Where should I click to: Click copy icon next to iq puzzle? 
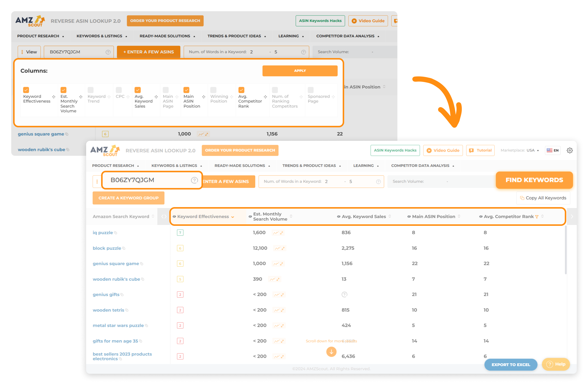[116, 233]
